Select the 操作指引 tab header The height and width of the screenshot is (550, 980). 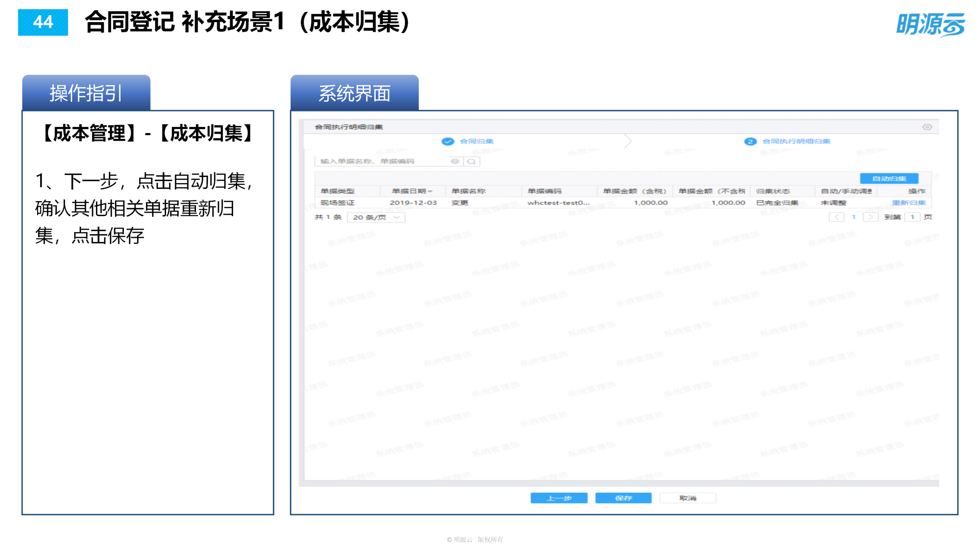[x=85, y=93]
